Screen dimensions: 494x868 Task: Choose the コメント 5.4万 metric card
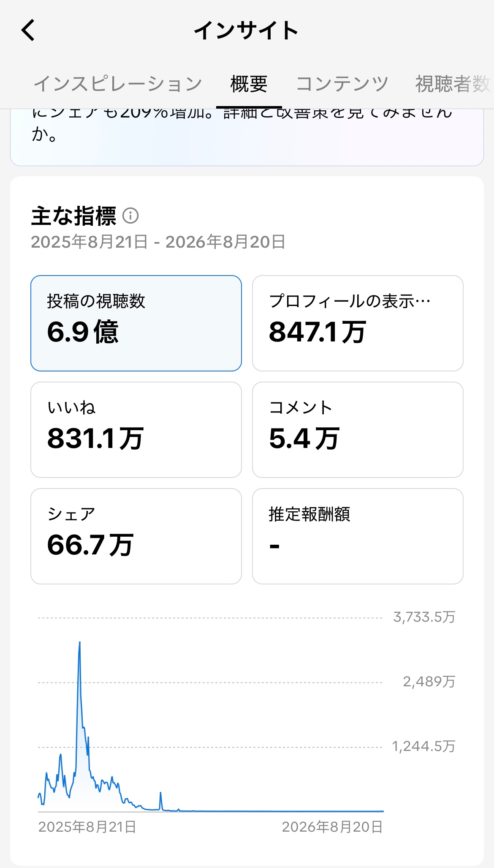coord(358,430)
